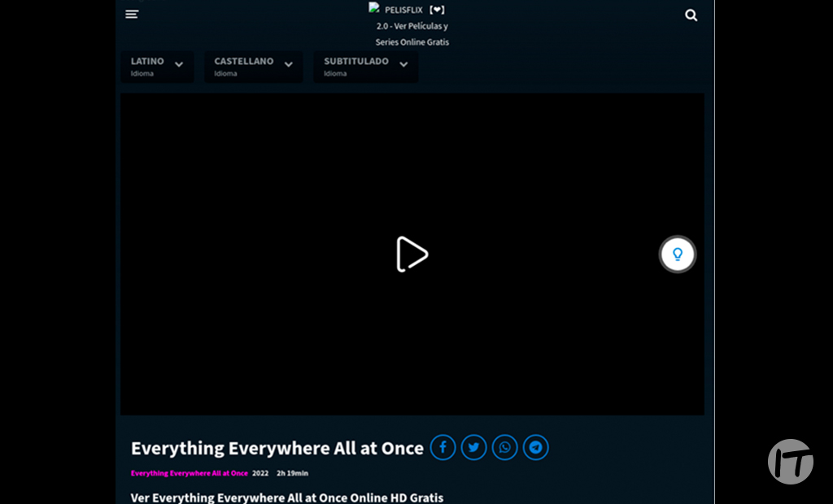
Task: Open the search magnifier icon
Action: 691,15
